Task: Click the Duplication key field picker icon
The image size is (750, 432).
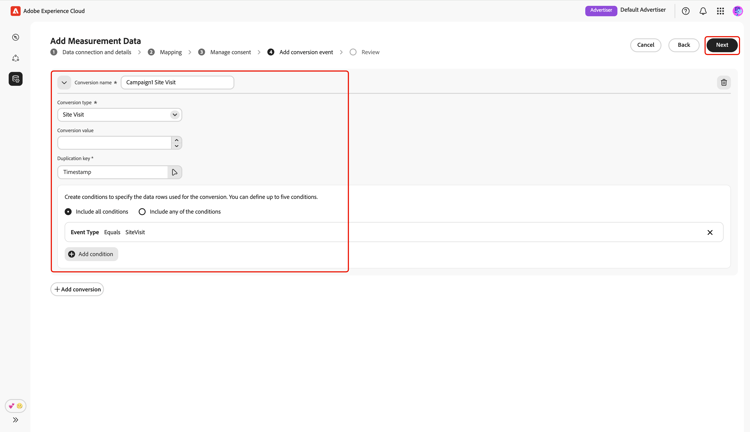Action: pos(175,172)
